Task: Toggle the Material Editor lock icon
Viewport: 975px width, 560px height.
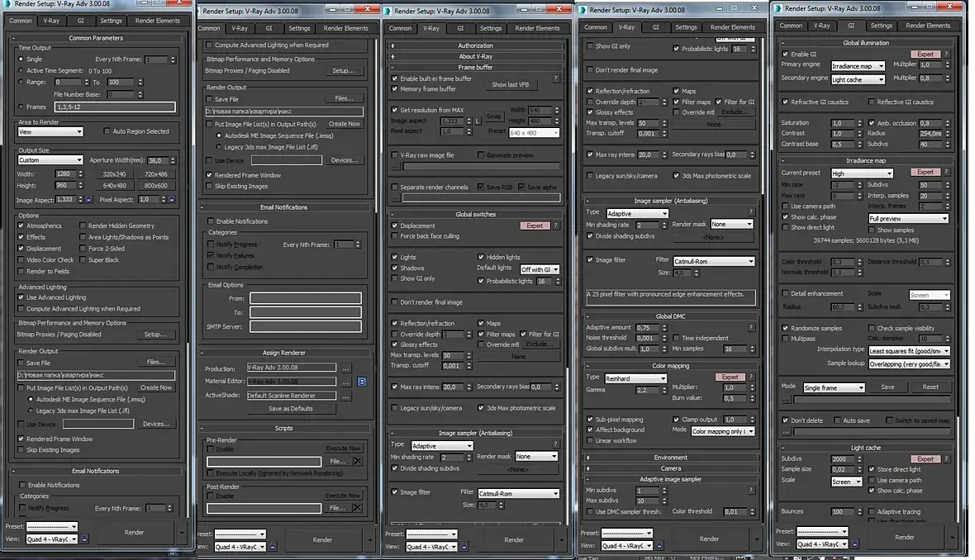Action: pyautogui.click(x=362, y=382)
